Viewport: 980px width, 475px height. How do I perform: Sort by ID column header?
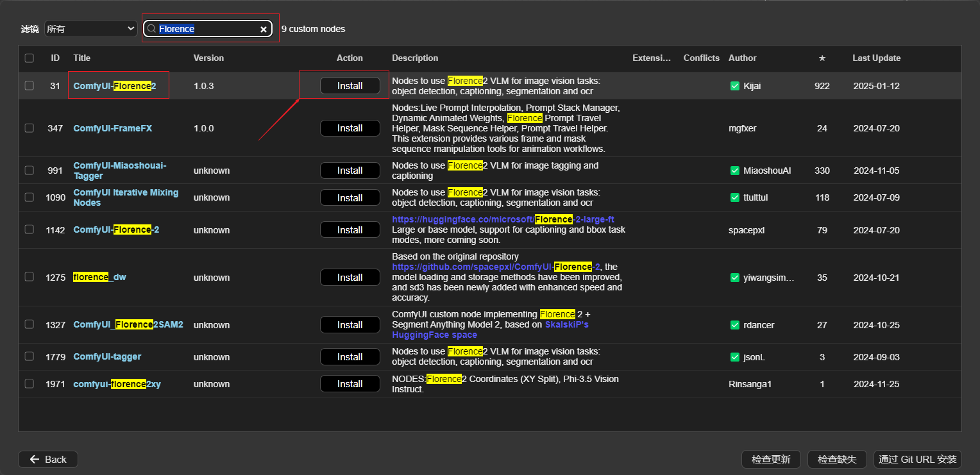click(56, 58)
